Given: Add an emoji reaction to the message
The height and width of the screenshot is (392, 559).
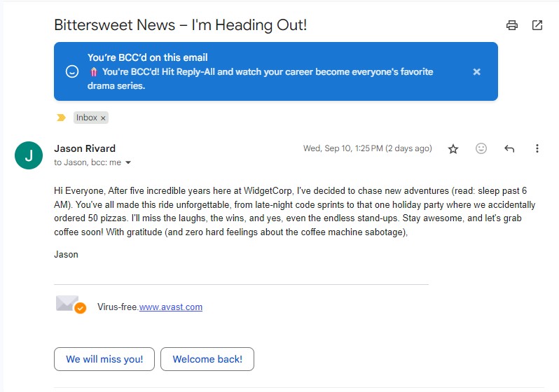Looking at the screenshot, I should (481, 148).
